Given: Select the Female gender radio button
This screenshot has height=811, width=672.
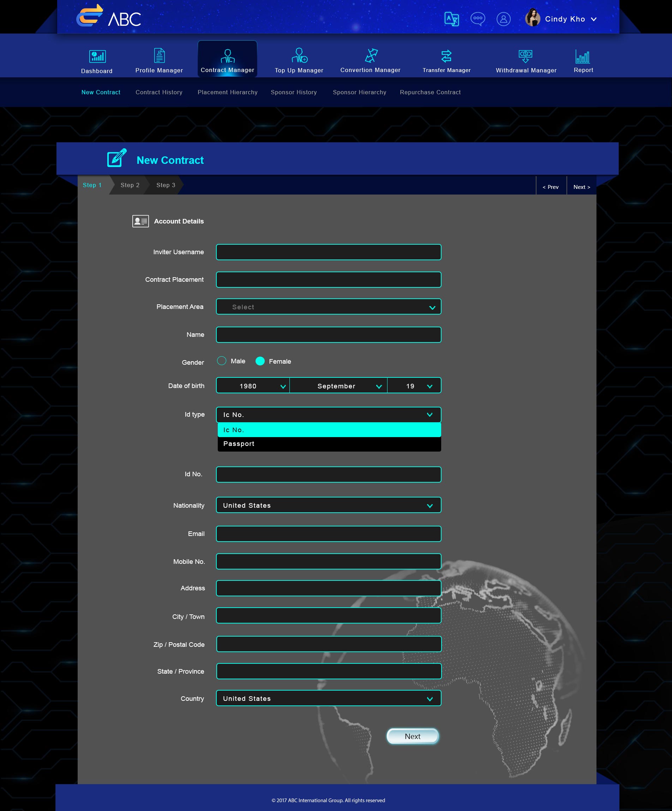Looking at the screenshot, I should click(x=260, y=361).
